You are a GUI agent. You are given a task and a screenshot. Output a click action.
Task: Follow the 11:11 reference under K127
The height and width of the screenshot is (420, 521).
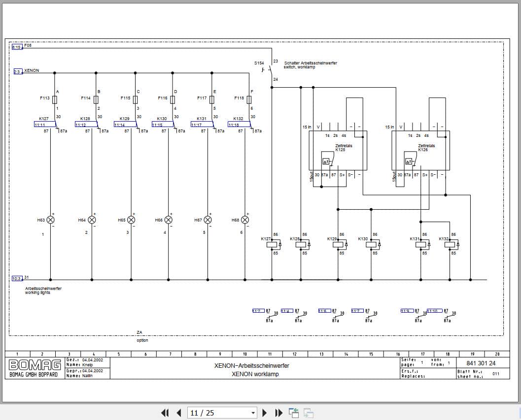pos(44,125)
